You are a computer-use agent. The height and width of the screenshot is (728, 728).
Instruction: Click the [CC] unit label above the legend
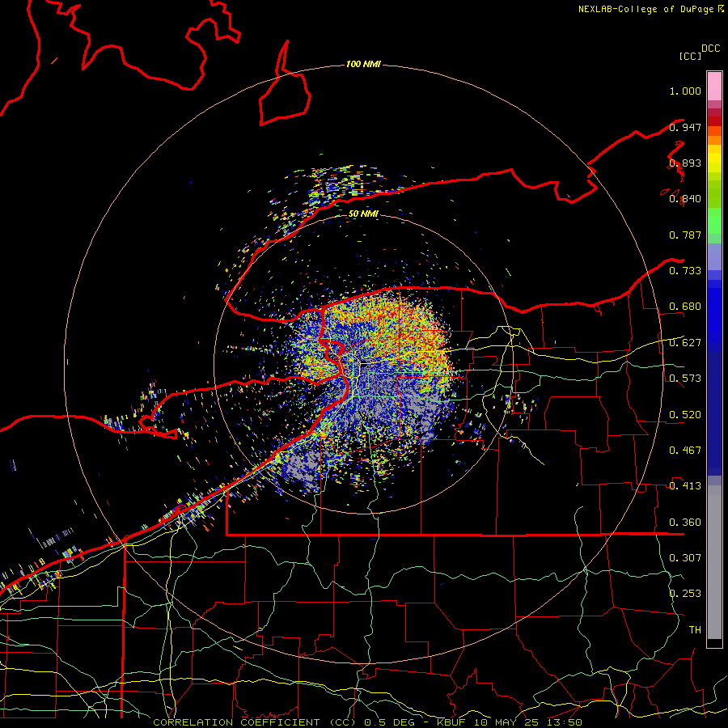click(x=691, y=56)
